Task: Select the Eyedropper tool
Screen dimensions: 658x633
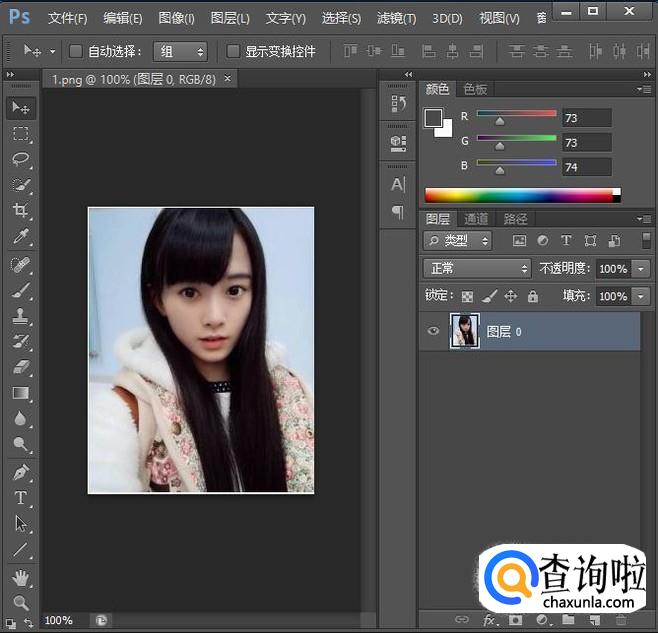Action: 20,237
